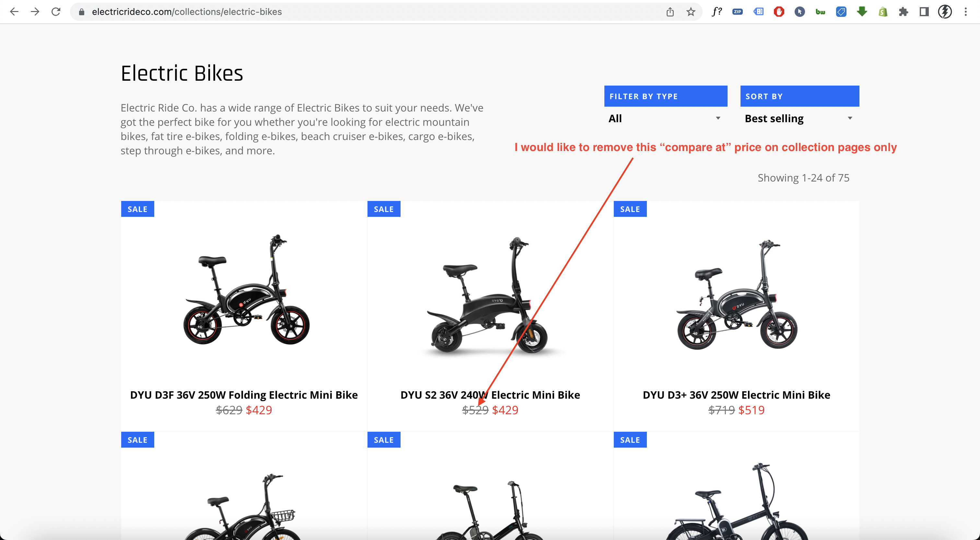The image size is (980, 540).
Task: Open the puzzle-piece Extensions menu
Action: pos(904,12)
